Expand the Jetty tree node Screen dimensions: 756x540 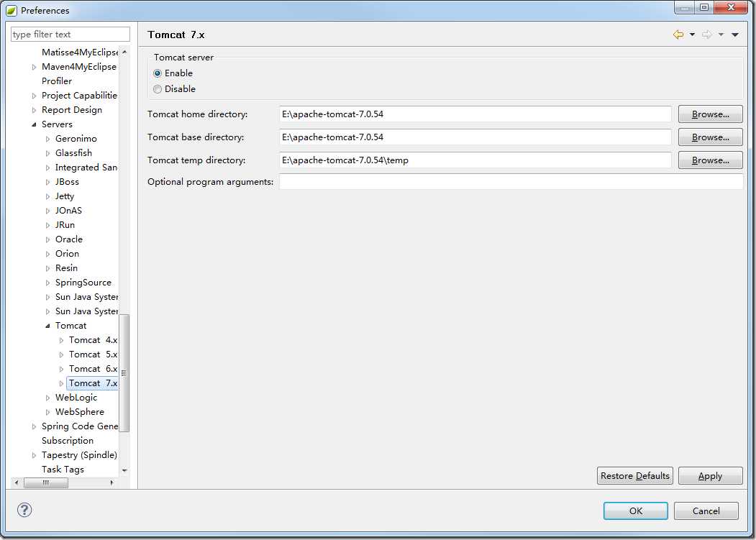tap(47, 197)
